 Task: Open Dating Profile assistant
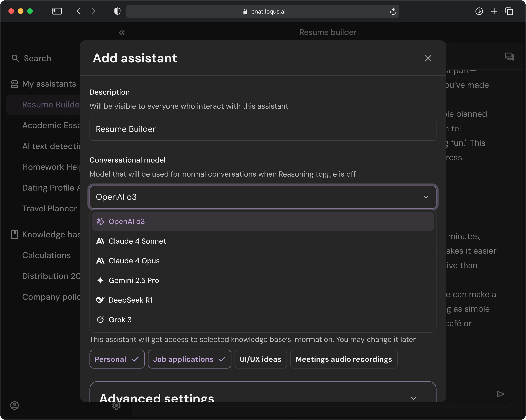51,188
